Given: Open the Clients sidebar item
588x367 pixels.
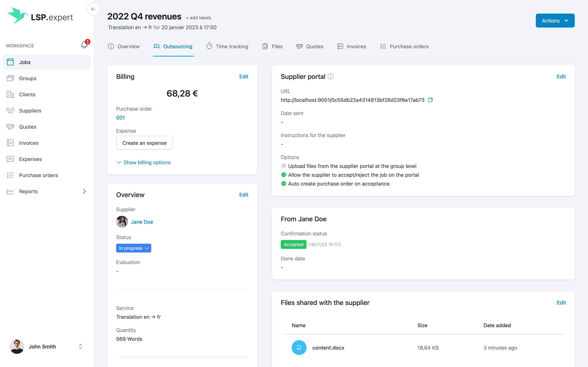Looking at the screenshot, I should 27,95.
